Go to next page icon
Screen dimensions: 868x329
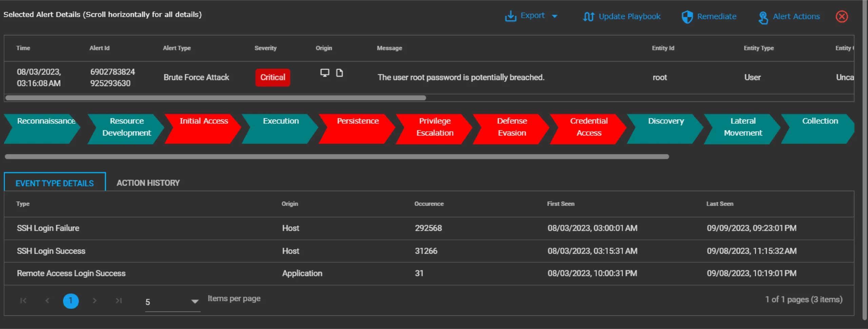(95, 300)
